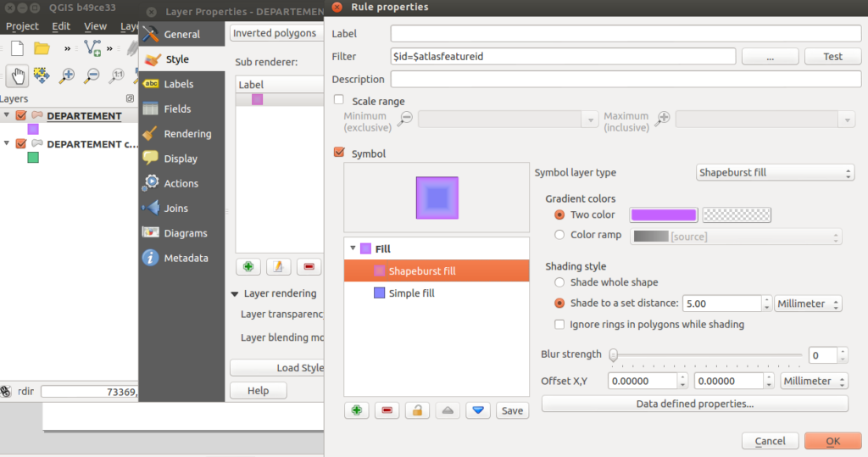The height and width of the screenshot is (457, 868).
Task: Collapse the Fill symbol tree node
Action: coord(353,248)
